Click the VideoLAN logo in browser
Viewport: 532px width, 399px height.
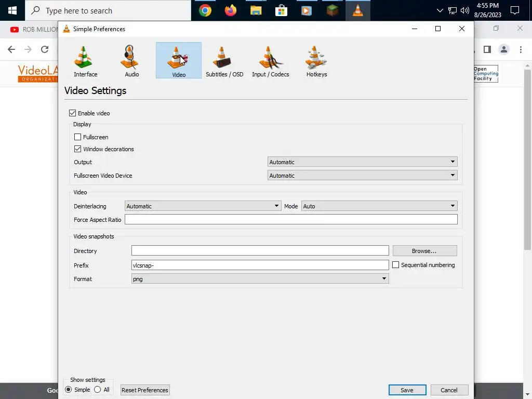[x=37, y=74]
